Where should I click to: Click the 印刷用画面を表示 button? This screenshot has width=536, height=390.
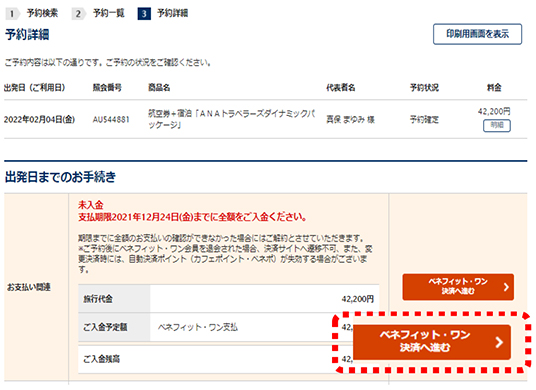tap(477, 34)
